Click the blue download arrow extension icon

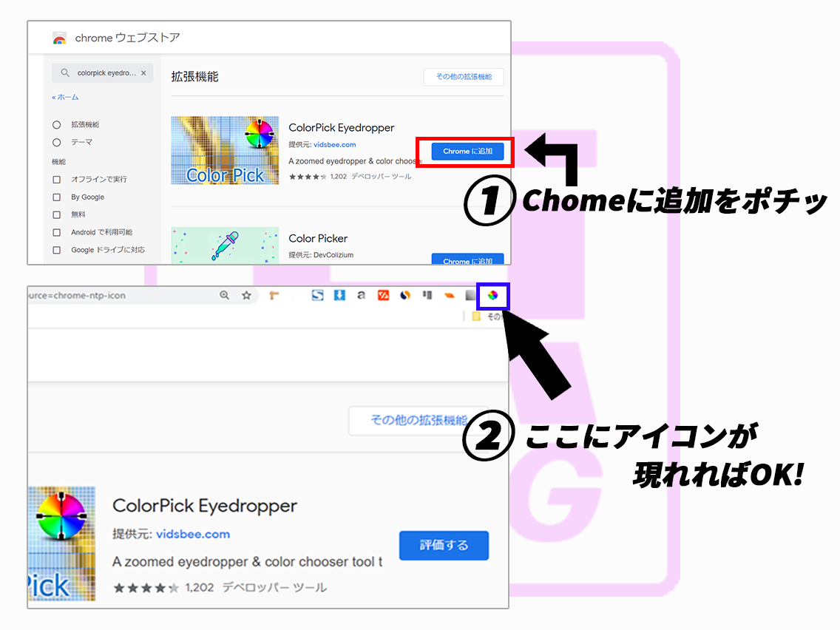(339, 295)
